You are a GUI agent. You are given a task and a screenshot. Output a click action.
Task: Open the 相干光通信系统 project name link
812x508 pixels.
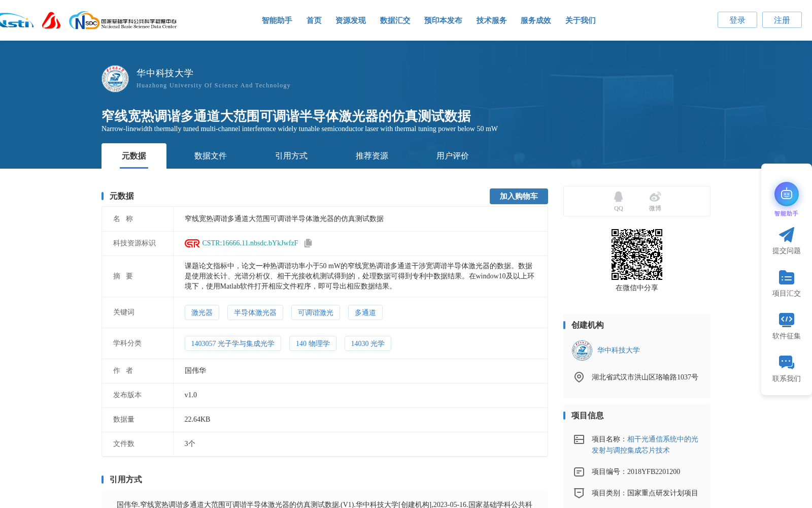(645, 444)
